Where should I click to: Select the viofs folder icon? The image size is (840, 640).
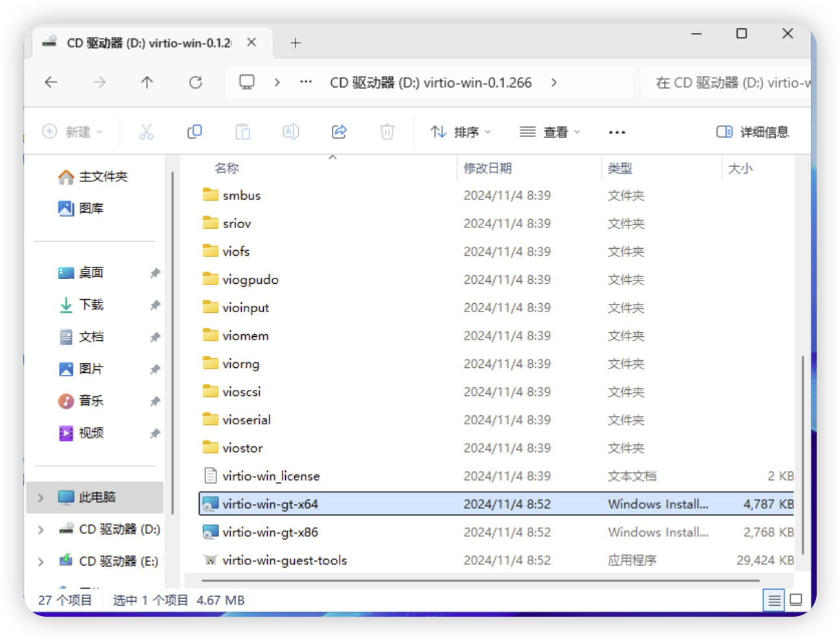tap(210, 251)
